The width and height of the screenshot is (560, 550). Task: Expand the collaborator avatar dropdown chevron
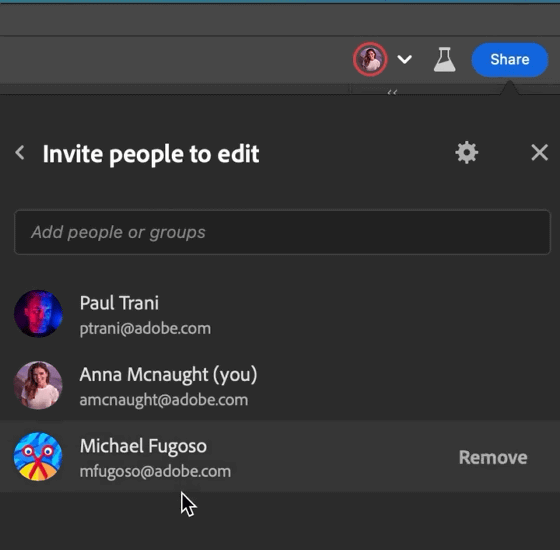coord(404,59)
